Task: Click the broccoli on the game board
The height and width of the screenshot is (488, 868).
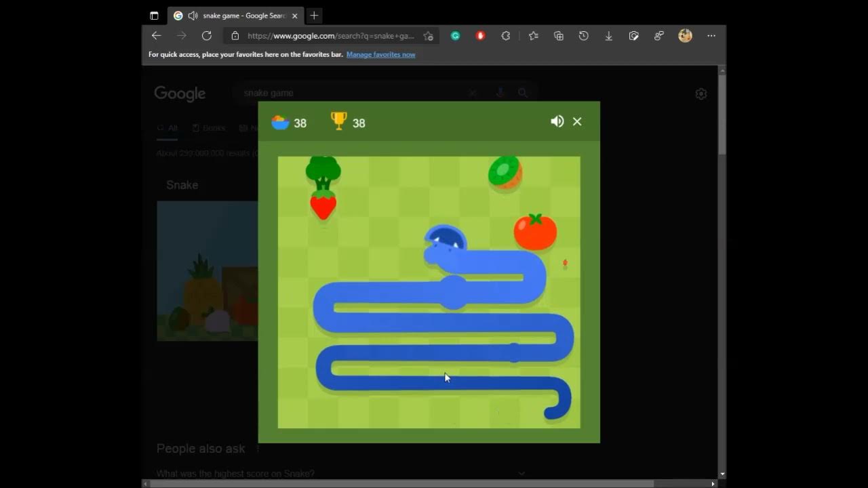Action: 323,173
